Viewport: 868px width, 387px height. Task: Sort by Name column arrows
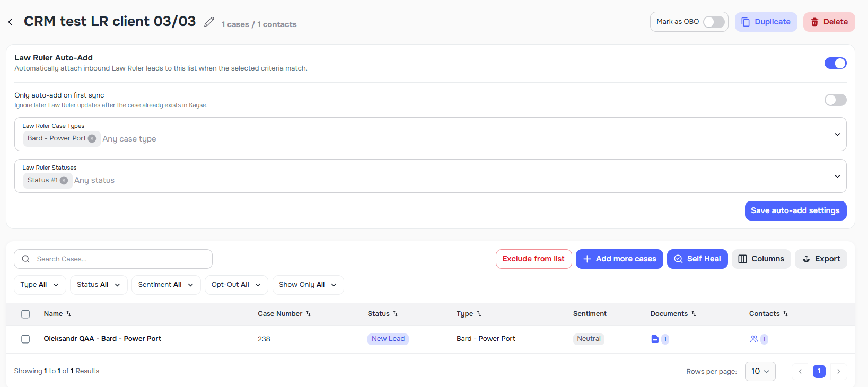[68, 314]
